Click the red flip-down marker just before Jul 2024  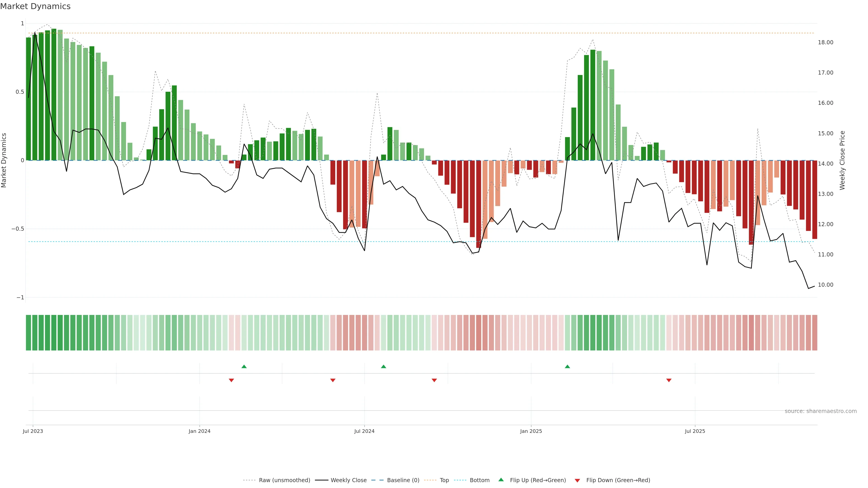[333, 380]
